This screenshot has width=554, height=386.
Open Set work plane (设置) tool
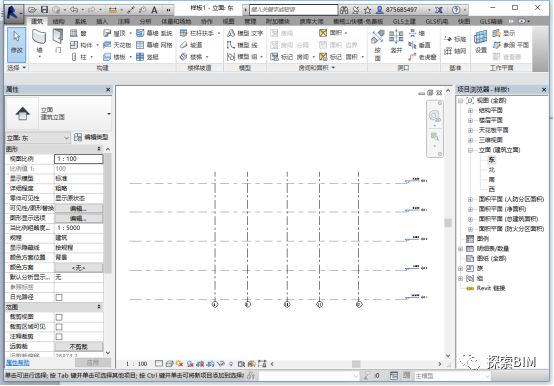point(481,42)
